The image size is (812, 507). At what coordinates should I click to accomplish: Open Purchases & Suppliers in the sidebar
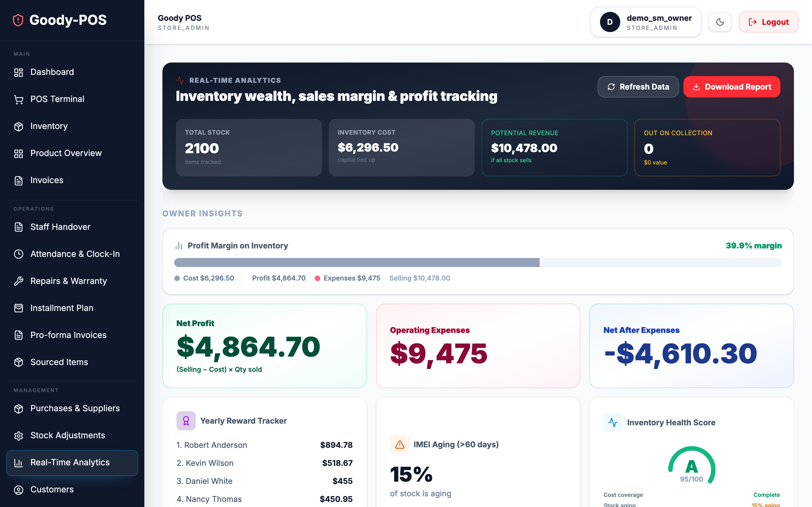point(74,408)
